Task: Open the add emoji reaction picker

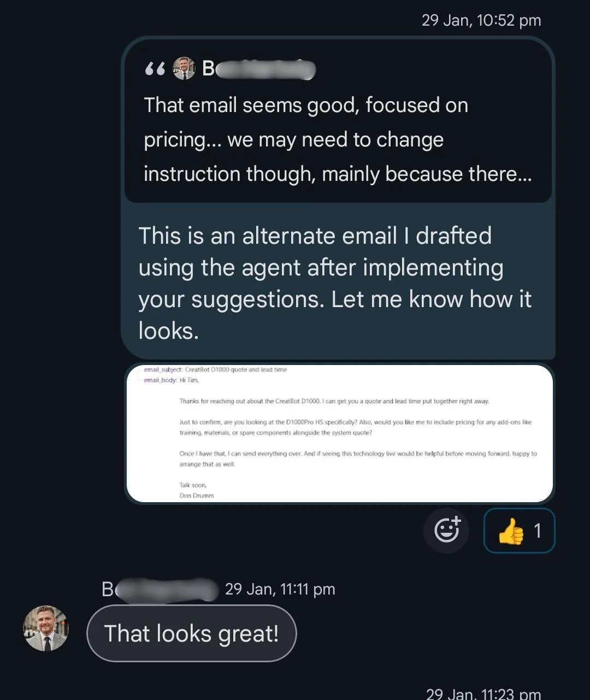Action: pos(446,530)
